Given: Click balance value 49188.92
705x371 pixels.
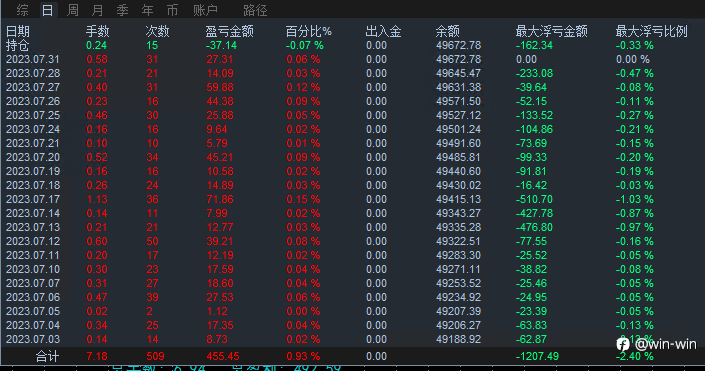Looking at the screenshot, I should [458, 339].
